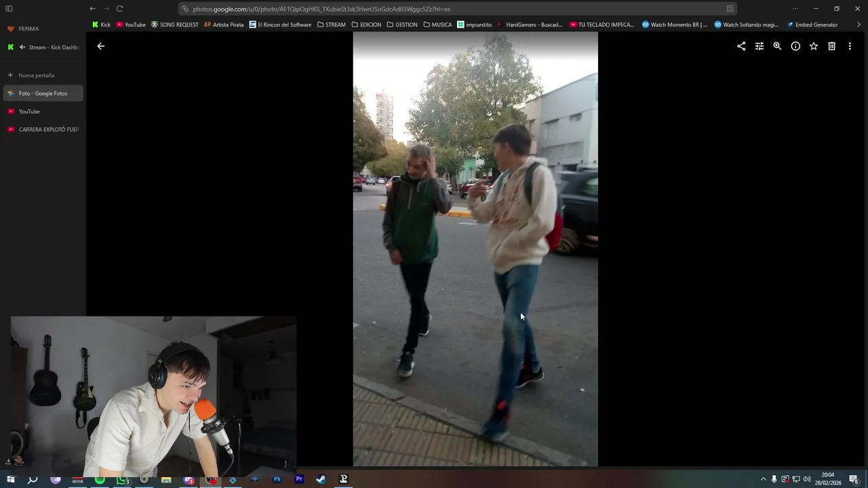Image resolution: width=868 pixels, height=488 pixels.
Task: Reload the page with the refresh icon
Action: pos(119,9)
